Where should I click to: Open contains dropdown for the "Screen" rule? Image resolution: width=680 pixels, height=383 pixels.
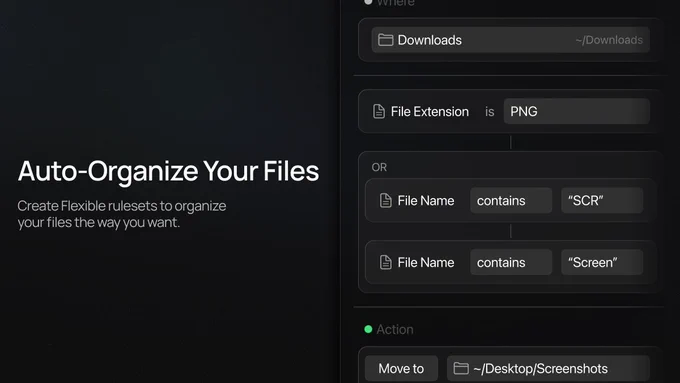[x=511, y=262]
